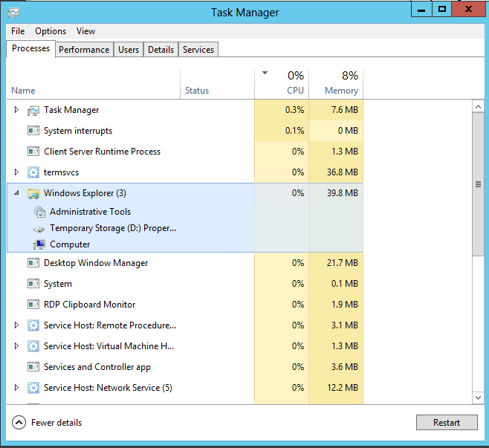Click the scrollbar down arrow

point(478,397)
